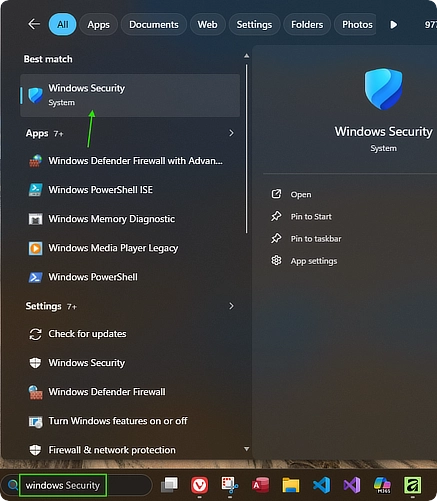
Task: Click Pin to taskbar
Action: pos(306,239)
